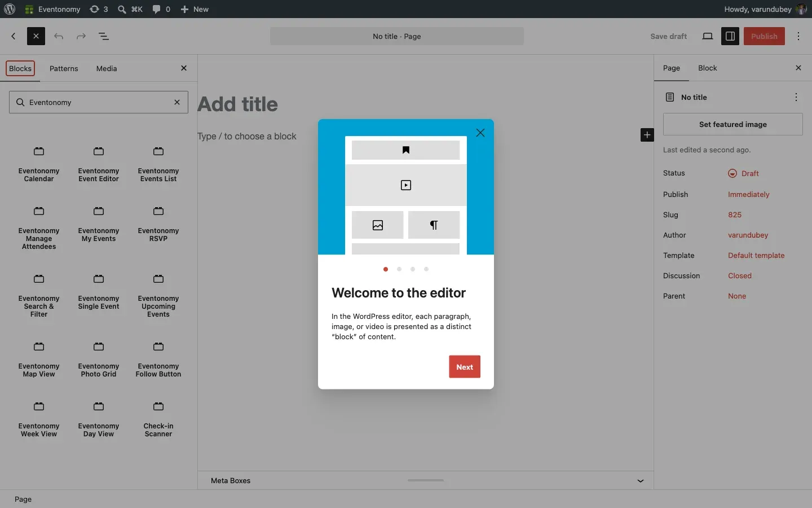The width and height of the screenshot is (812, 508).
Task: Insert the Eventonomy Manage Attendees block
Action: (39, 228)
